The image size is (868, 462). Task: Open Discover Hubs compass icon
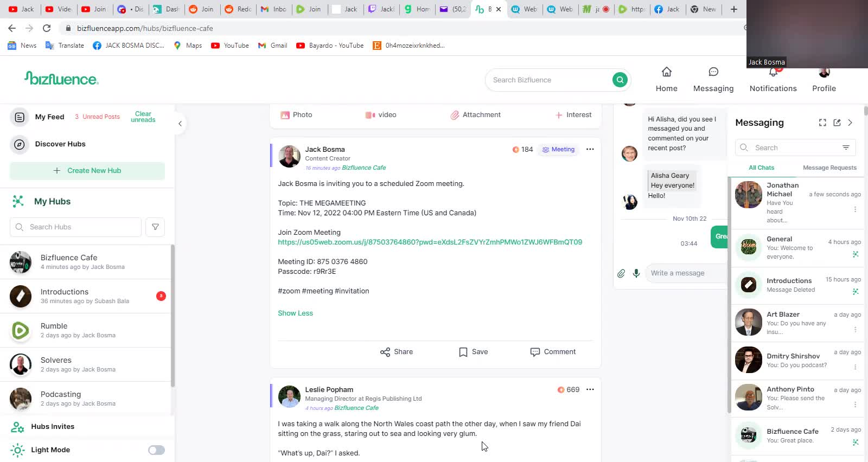20,144
